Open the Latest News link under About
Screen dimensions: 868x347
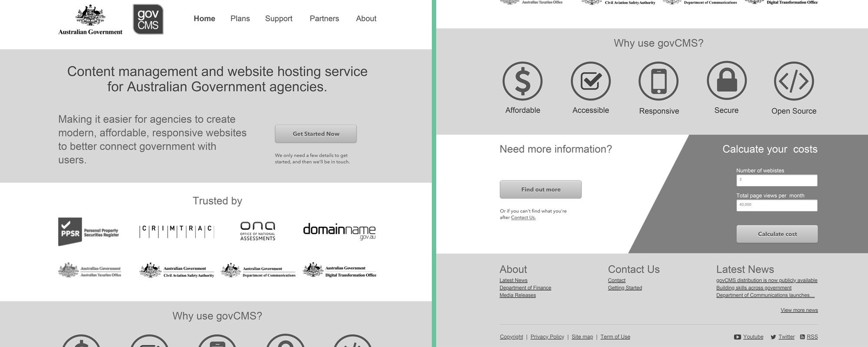pos(513,281)
